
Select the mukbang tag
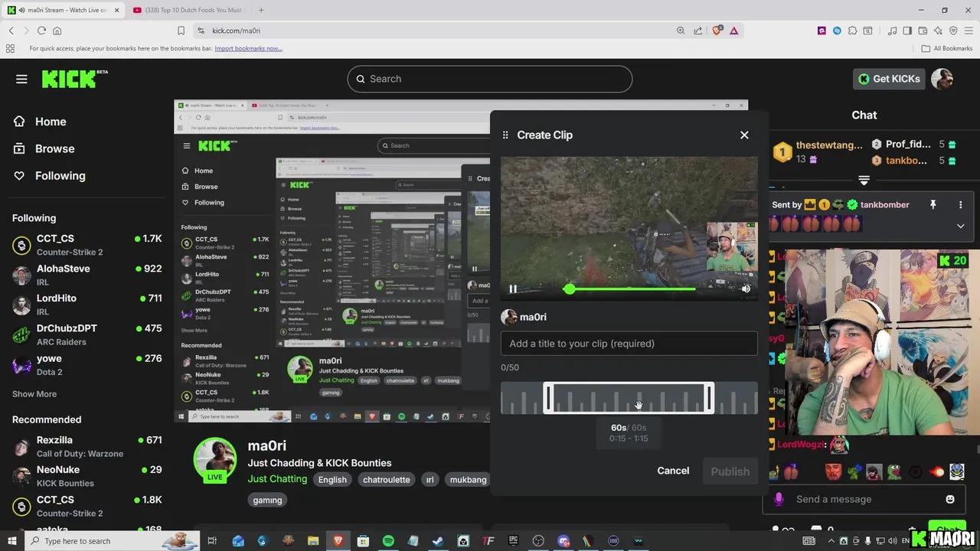[468, 480]
